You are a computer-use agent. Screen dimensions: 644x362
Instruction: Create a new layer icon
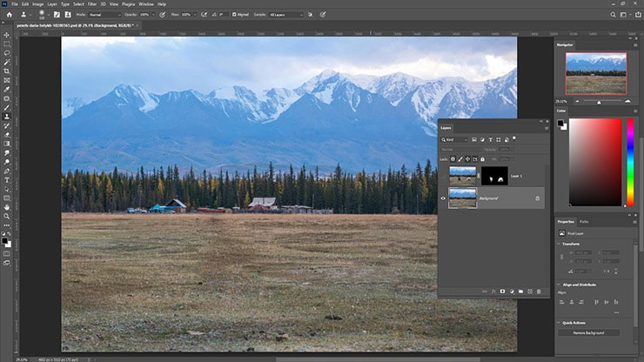pyautogui.click(x=530, y=292)
